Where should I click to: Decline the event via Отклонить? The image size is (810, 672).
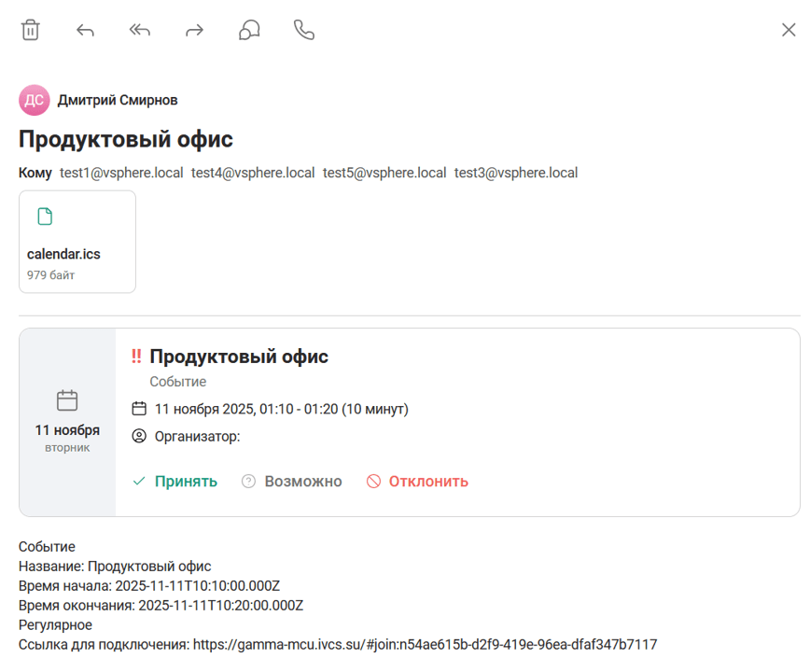coord(427,481)
